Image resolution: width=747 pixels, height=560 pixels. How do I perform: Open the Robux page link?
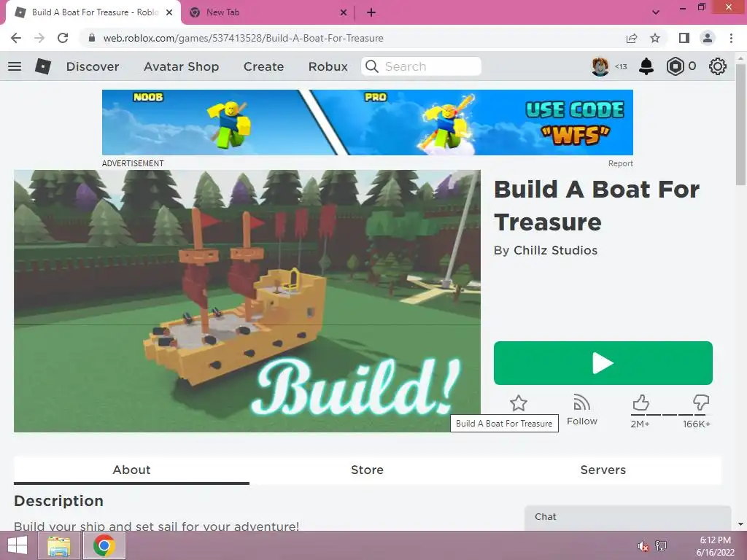328,66
